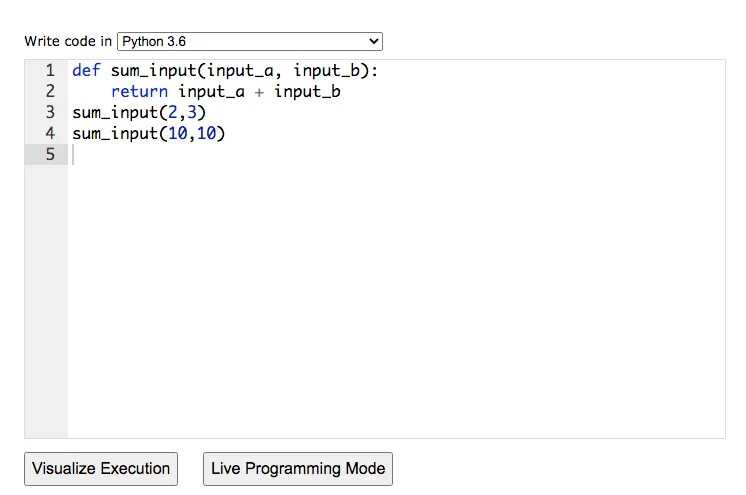Click the "return" keyword on line 2

click(139, 92)
